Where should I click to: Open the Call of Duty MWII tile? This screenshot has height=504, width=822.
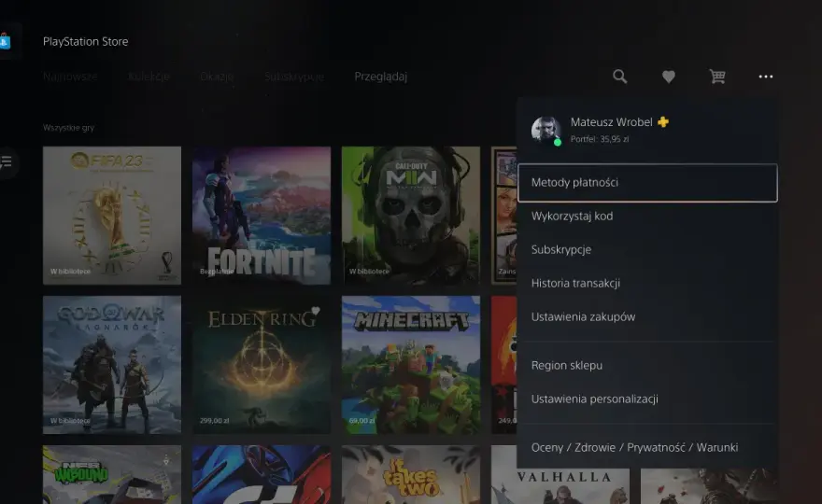click(411, 216)
